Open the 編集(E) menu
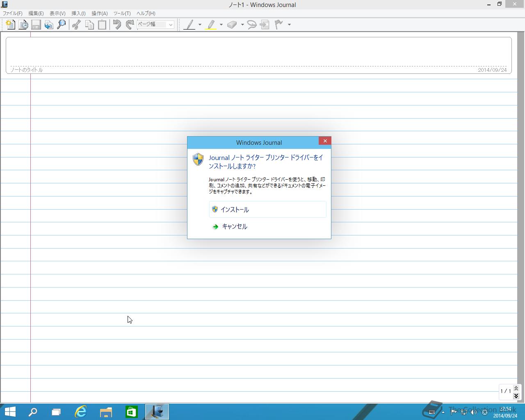 [x=36, y=14]
